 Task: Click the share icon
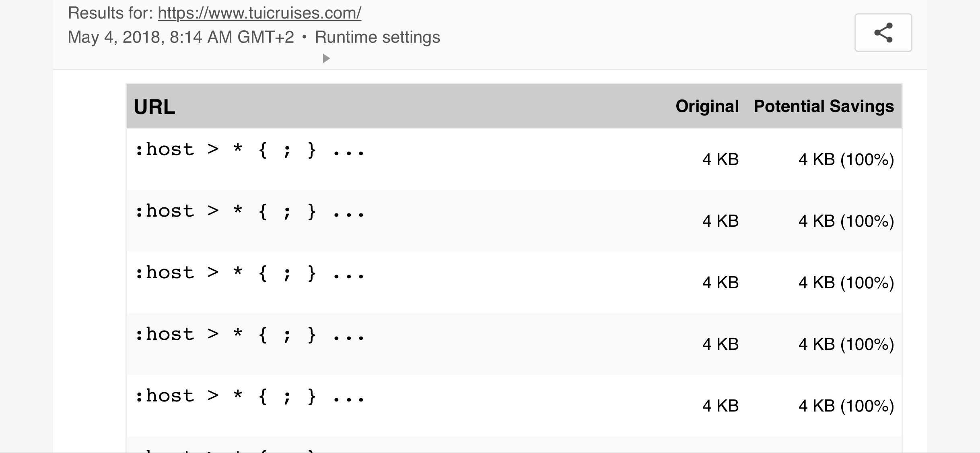[883, 33]
